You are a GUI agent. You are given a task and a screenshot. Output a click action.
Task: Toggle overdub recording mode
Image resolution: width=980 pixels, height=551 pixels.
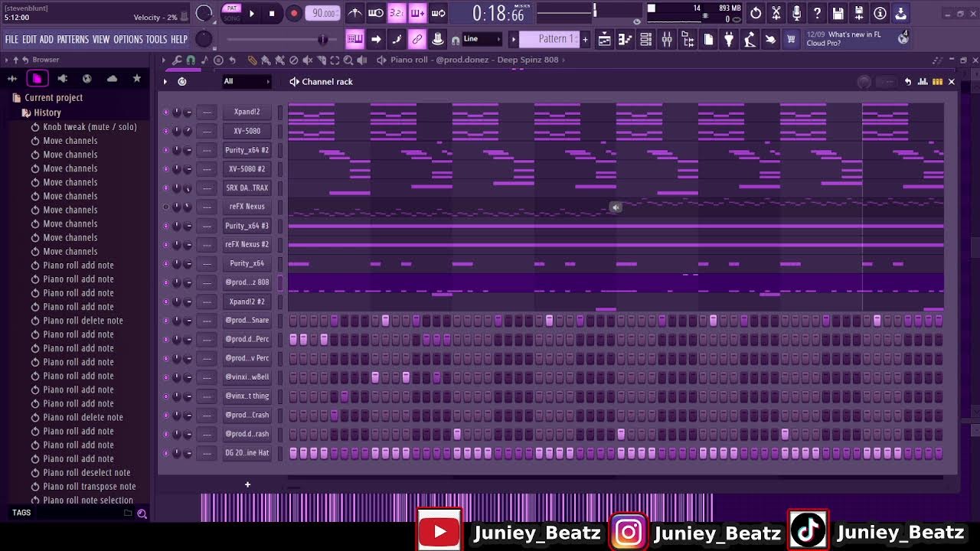(417, 13)
